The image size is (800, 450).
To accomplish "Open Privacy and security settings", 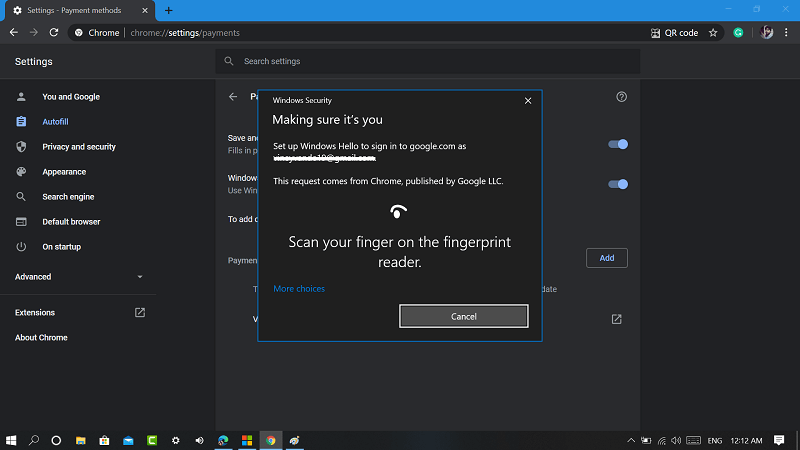I will (x=79, y=147).
